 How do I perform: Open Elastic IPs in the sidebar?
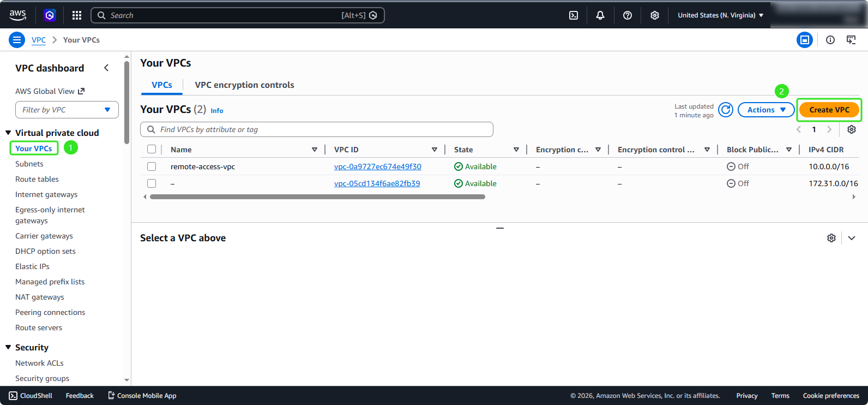point(32,266)
